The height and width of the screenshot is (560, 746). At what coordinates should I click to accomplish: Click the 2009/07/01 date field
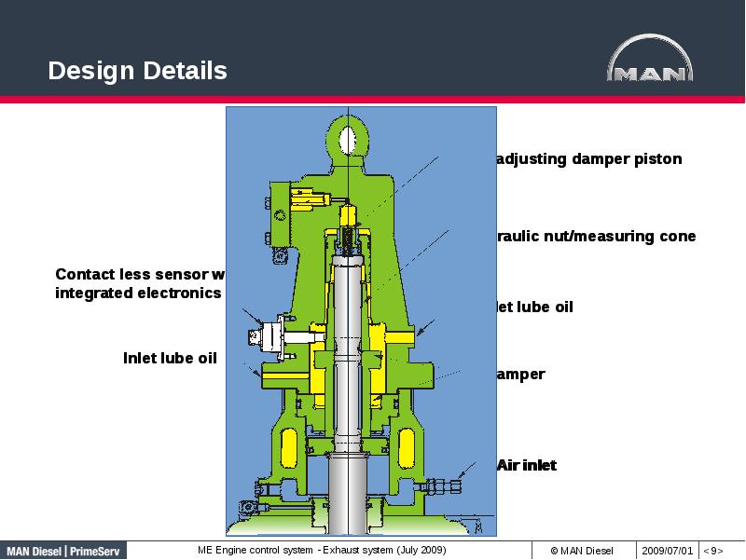point(671,549)
